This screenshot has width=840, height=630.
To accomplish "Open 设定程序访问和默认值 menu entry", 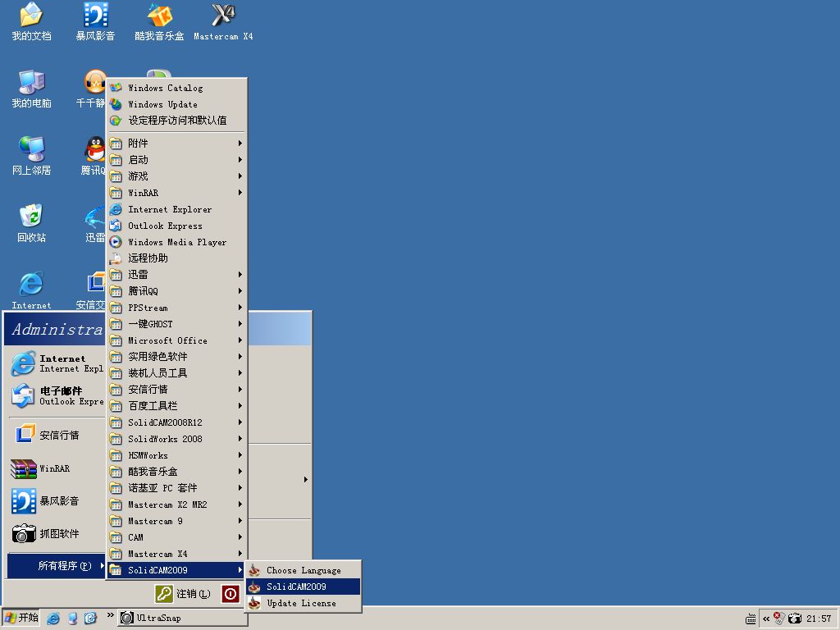I will [177, 121].
